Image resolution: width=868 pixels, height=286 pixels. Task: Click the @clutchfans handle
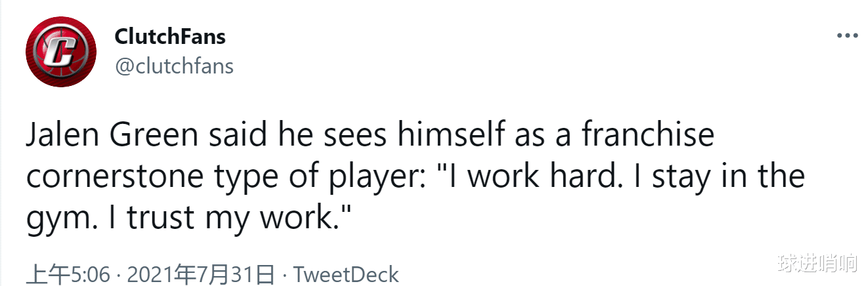point(174,66)
